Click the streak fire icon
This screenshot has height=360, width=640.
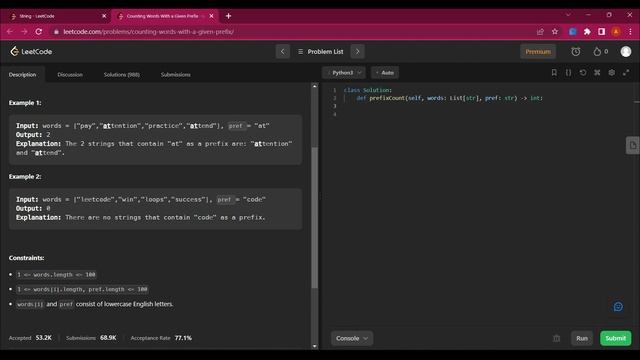[597, 51]
